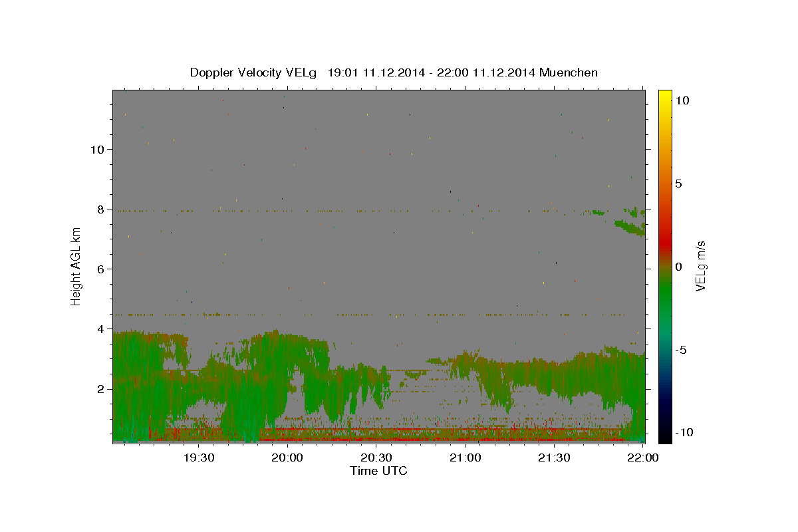798x532 pixels.
Task: Click the colorbar label '5'
Action: click(678, 184)
